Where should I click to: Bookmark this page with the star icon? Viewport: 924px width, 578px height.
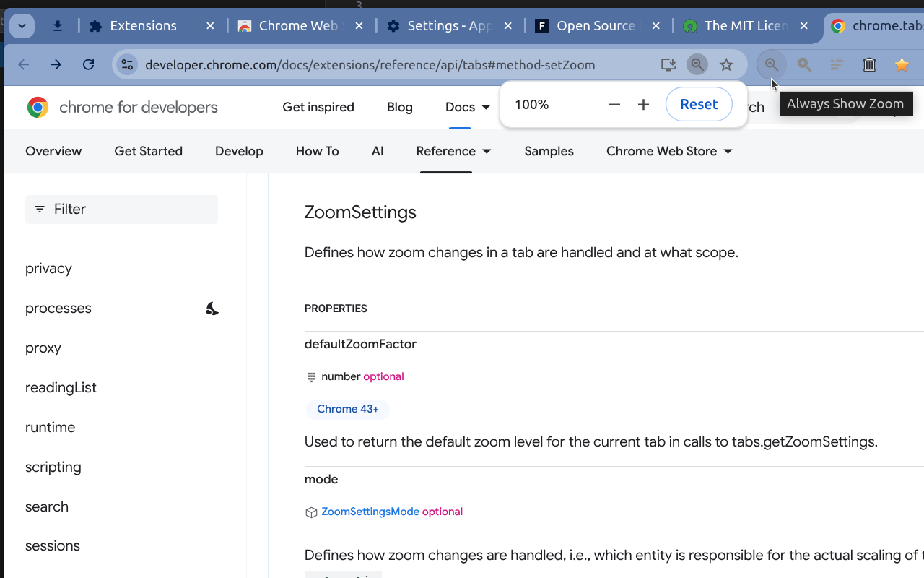(727, 65)
